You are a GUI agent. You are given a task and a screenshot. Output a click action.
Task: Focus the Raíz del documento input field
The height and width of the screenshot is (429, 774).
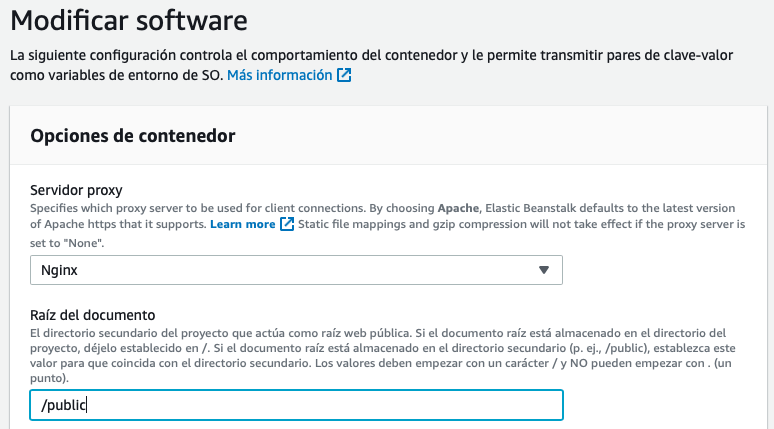point(296,405)
